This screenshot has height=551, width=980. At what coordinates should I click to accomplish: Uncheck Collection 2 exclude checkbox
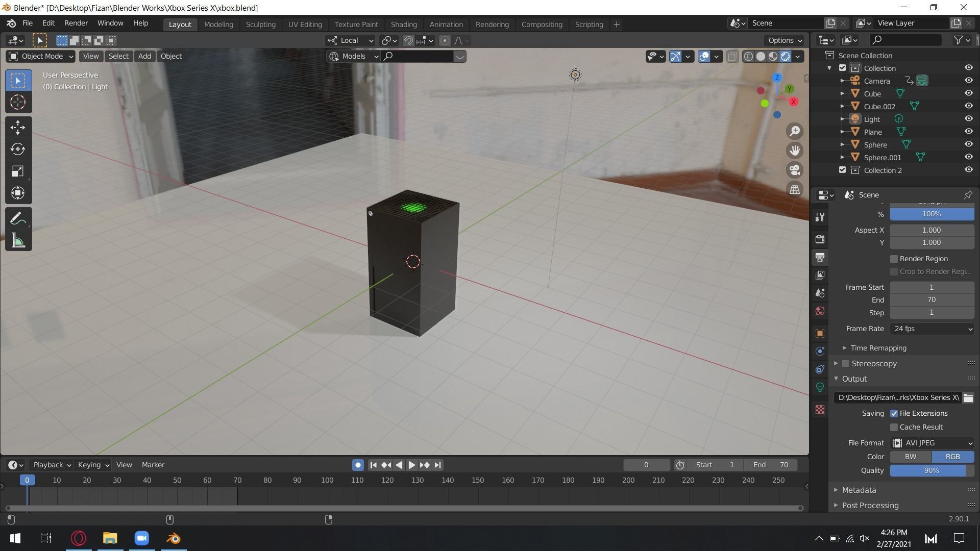(842, 170)
